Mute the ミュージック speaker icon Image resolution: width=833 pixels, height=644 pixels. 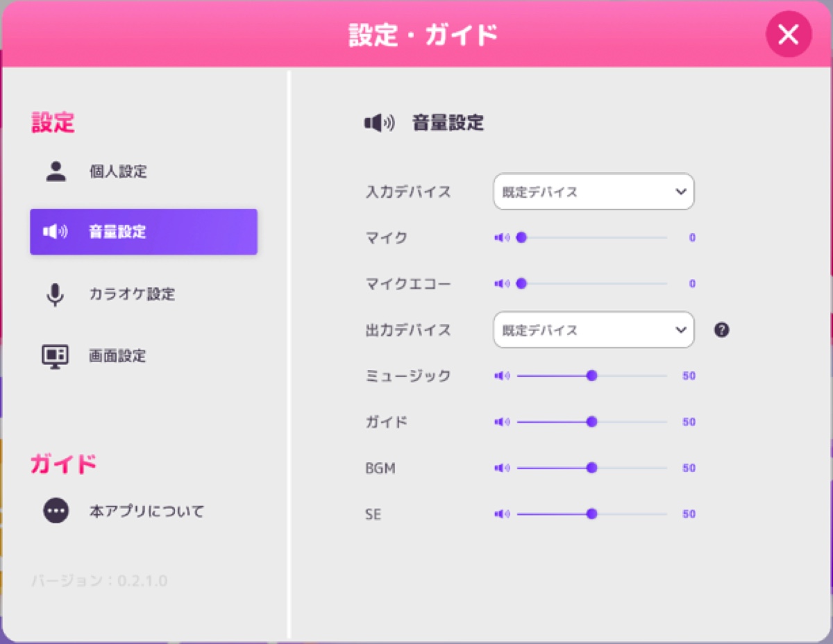[502, 376]
